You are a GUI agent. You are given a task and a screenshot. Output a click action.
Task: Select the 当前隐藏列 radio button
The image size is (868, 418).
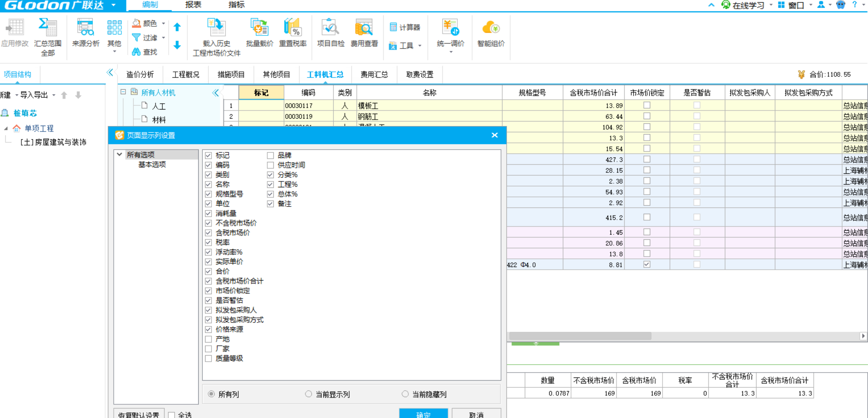point(405,394)
